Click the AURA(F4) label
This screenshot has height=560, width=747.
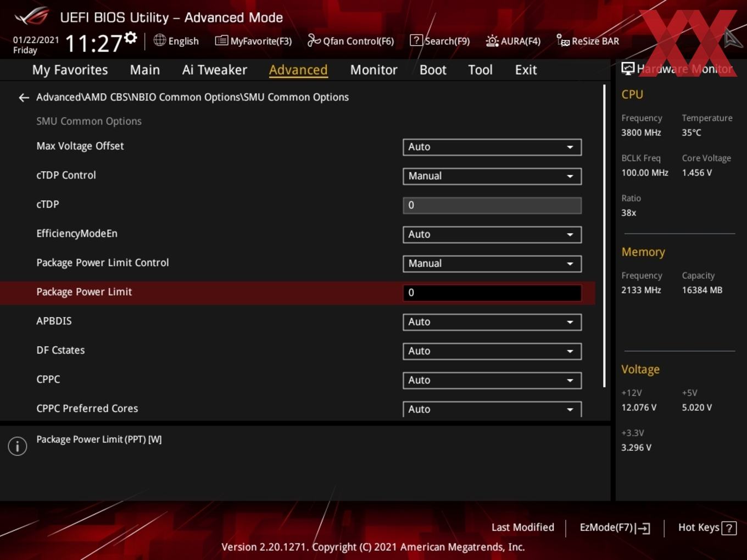coord(521,41)
